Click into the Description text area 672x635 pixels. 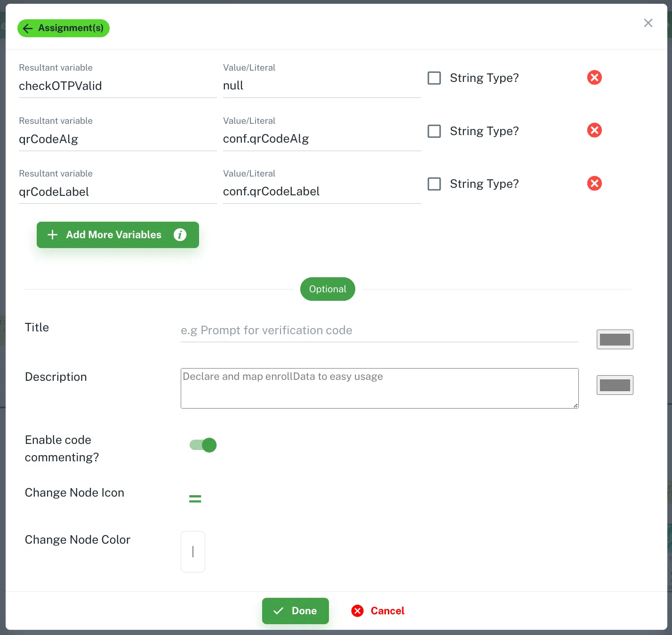tap(379, 388)
